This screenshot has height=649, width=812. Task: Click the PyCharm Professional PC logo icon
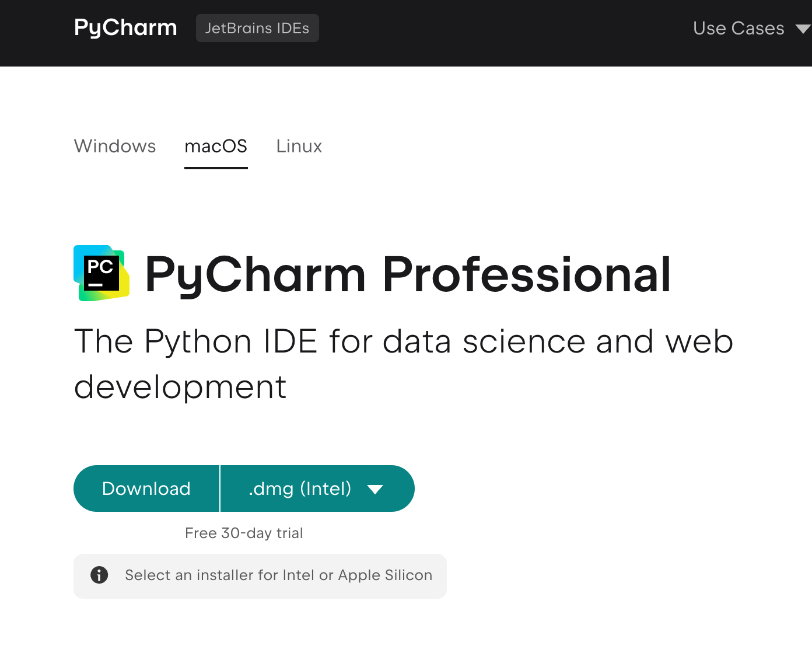click(101, 273)
